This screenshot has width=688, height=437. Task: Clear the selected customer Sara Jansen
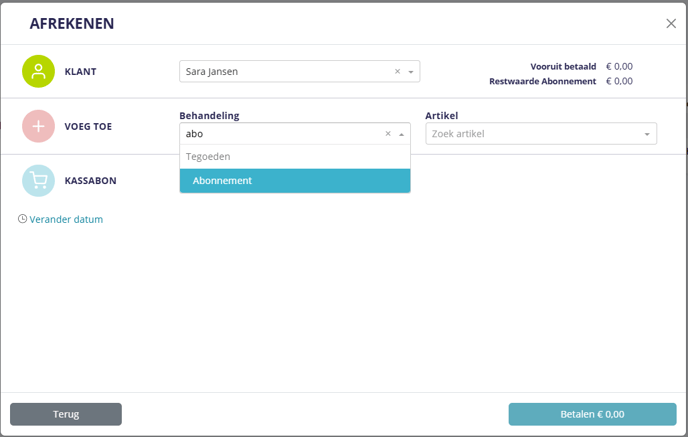397,72
